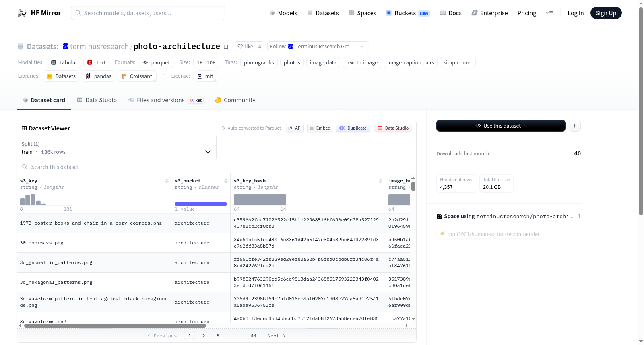Screen dimensions: 644x345
Task: Click the photographs tag
Action: pyautogui.click(x=259, y=63)
